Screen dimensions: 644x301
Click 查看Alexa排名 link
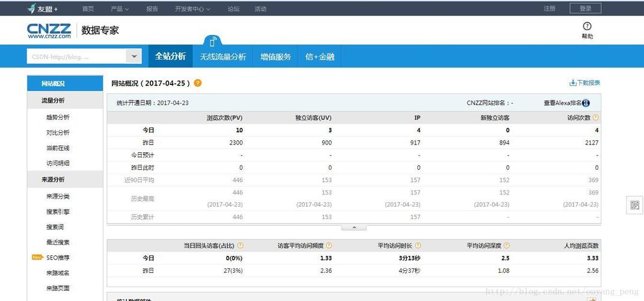[x=563, y=103]
